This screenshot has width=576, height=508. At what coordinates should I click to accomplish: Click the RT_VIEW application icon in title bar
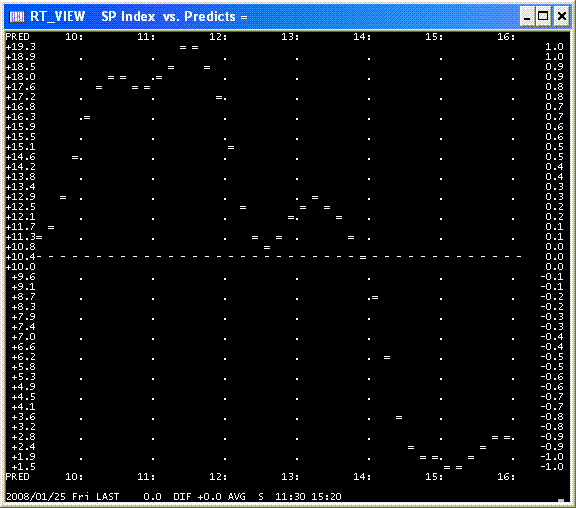click(x=17, y=17)
